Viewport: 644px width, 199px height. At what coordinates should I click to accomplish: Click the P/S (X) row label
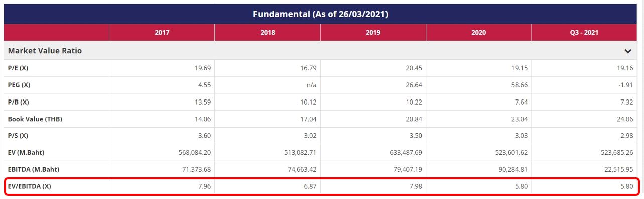[18, 136]
